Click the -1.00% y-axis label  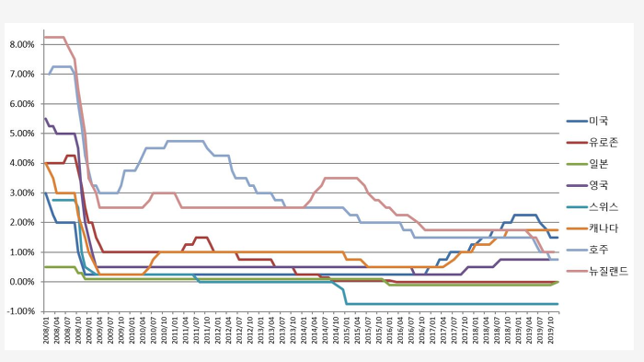coord(21,311)
